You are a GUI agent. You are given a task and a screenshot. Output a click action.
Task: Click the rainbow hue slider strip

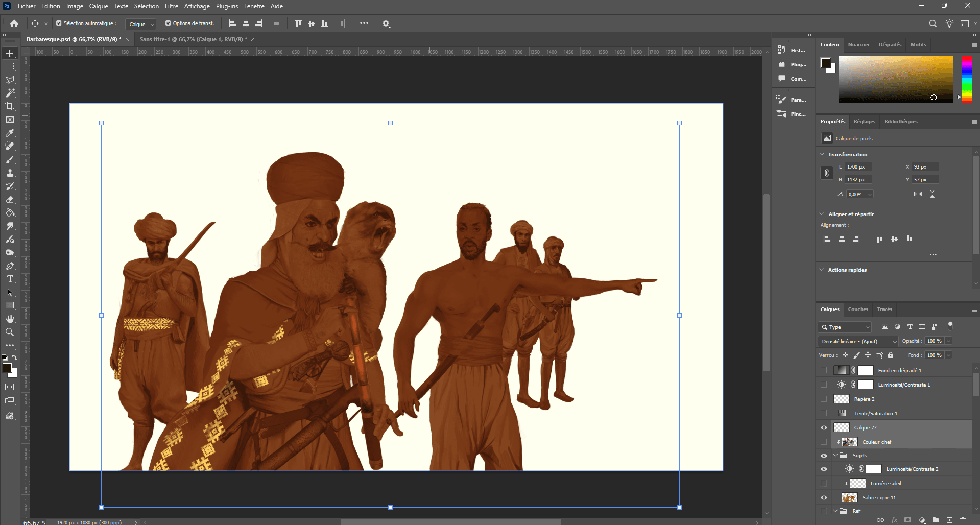coord(967,79)
